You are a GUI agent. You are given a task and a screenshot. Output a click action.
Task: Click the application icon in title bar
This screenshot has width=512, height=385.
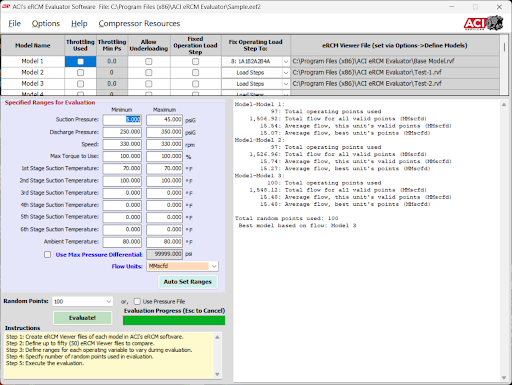pyautogui.click(x=6, y=7)
